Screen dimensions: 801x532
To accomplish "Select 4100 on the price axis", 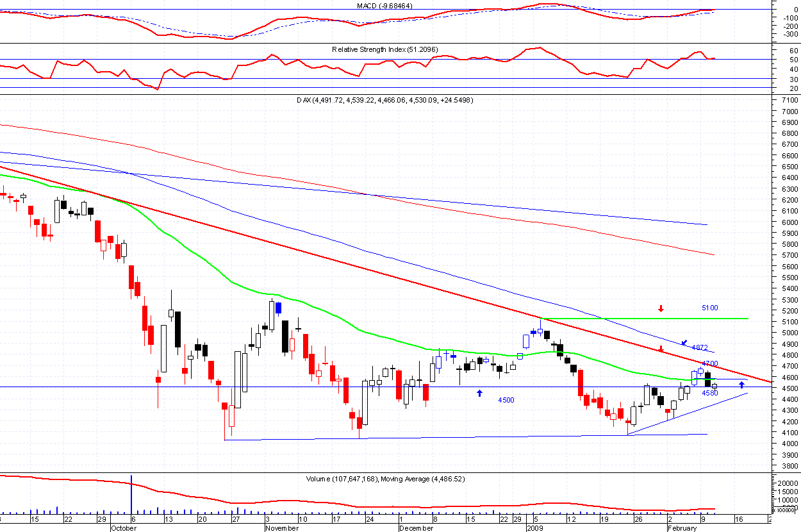I will 790,433.
